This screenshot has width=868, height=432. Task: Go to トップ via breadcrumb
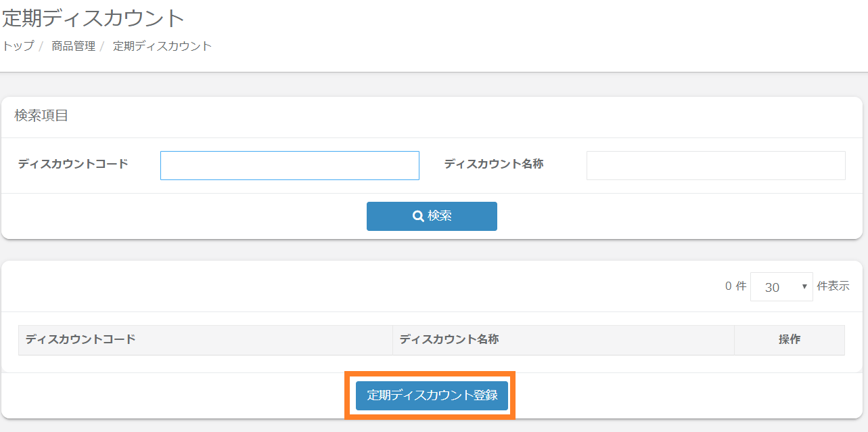tap(18, 46)
